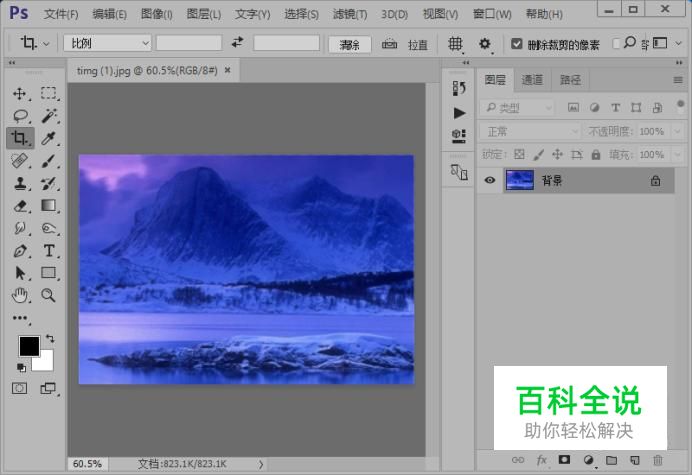Click the 拉直 straighten button

[405, 44]
